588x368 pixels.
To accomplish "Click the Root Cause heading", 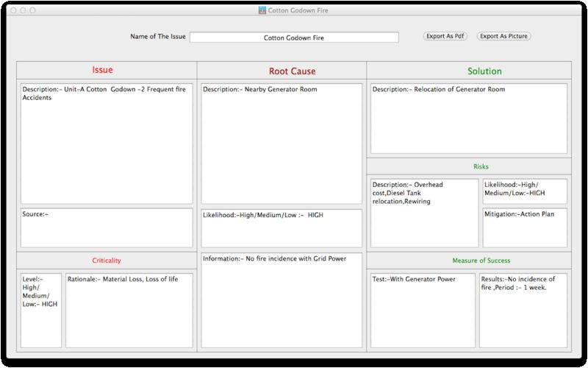I will coord(292,71).
